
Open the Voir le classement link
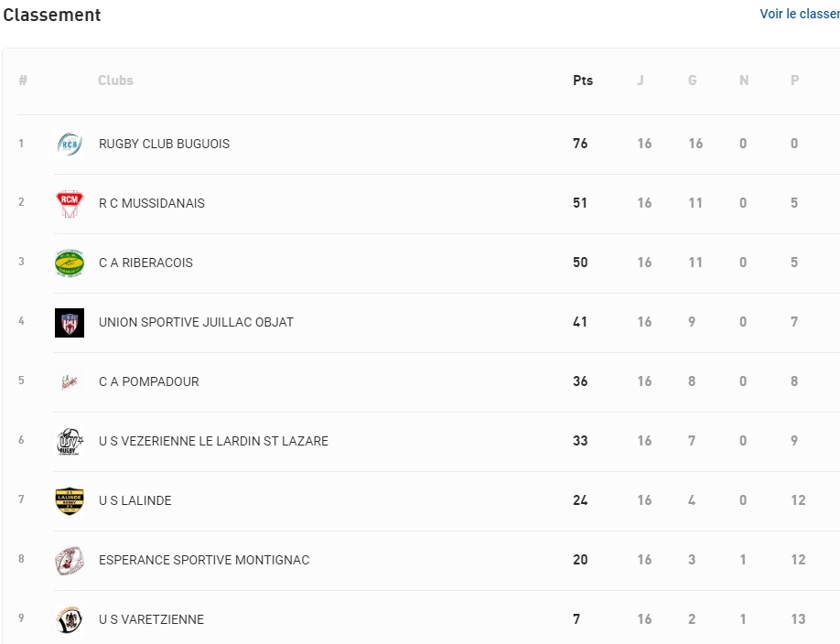tap(800, 14)
